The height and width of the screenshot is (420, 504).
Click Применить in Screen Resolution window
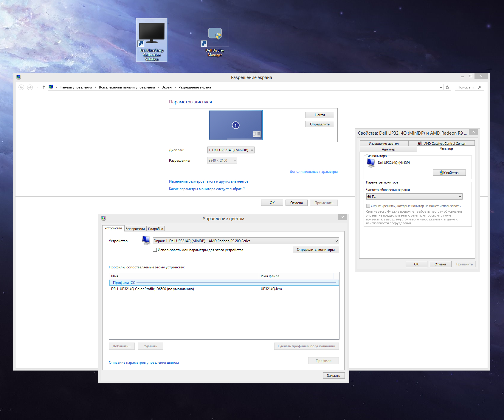(324, 203)
